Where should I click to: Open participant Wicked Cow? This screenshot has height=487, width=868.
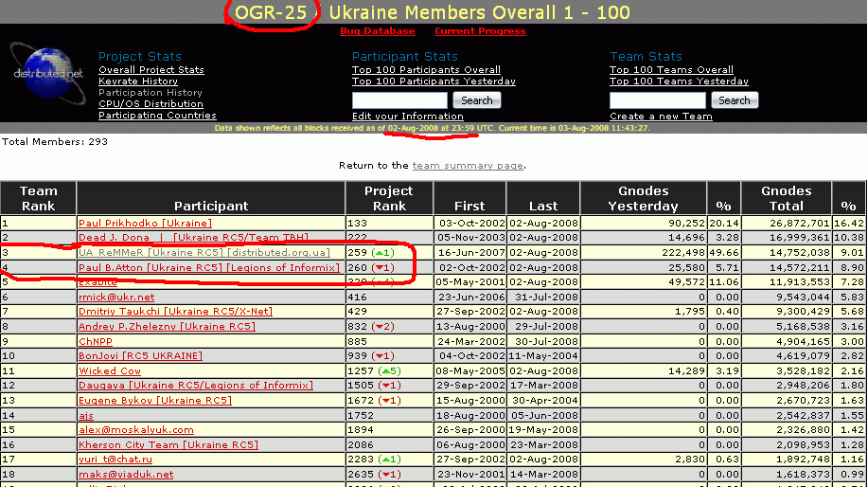tap(110, 371)
